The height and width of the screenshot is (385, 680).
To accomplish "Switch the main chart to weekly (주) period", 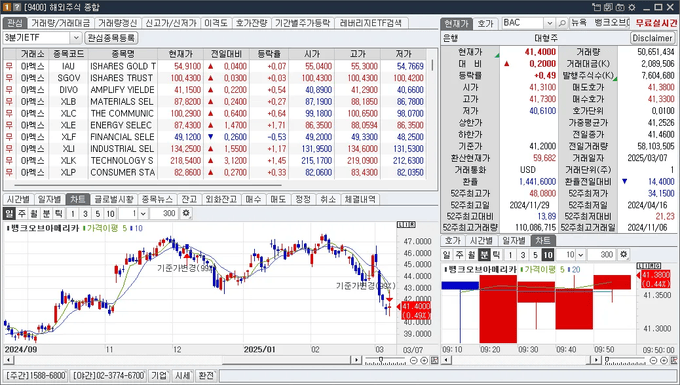I will point(21,213).
